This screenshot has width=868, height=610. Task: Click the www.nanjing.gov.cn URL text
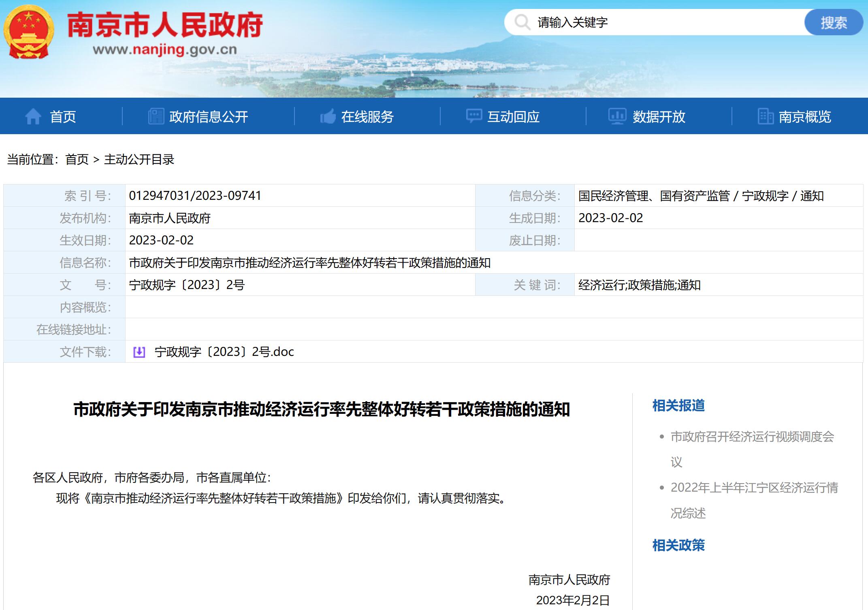point(165,49)
